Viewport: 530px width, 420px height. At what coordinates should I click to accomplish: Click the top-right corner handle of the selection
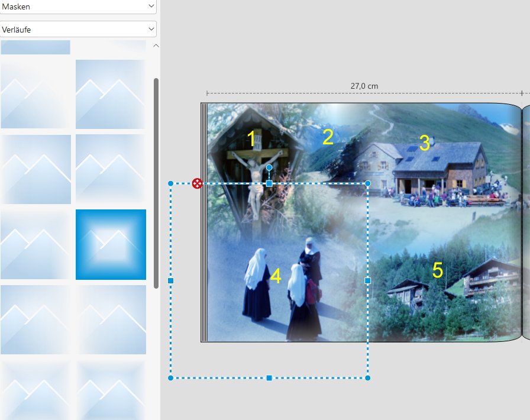[x=368, y=183]
